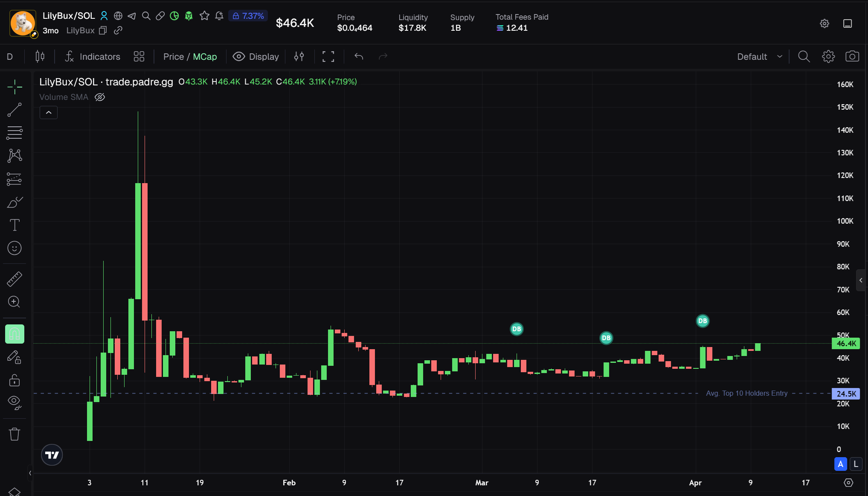
Task: Toggle Volume SMA indicator visibility
Action: [100, 97]
